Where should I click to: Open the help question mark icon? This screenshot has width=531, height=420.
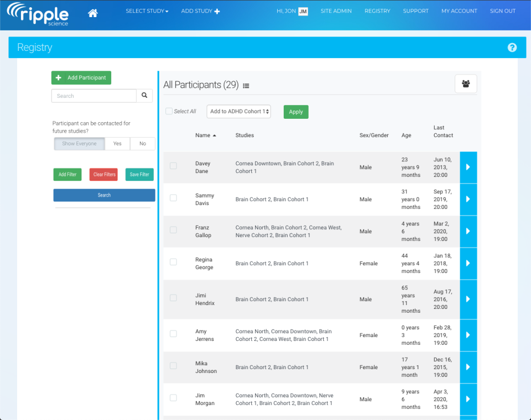point(512,48)
